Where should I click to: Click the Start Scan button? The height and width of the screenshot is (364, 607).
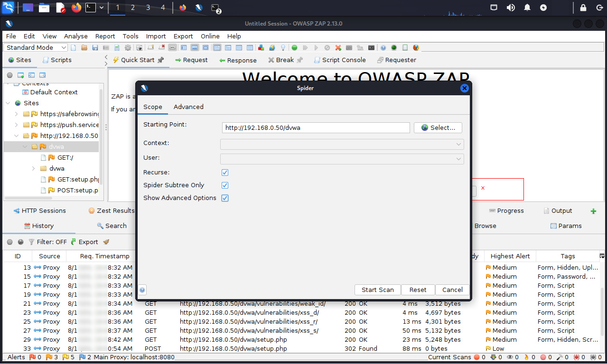pyautogui.click(x=377, y=290)
